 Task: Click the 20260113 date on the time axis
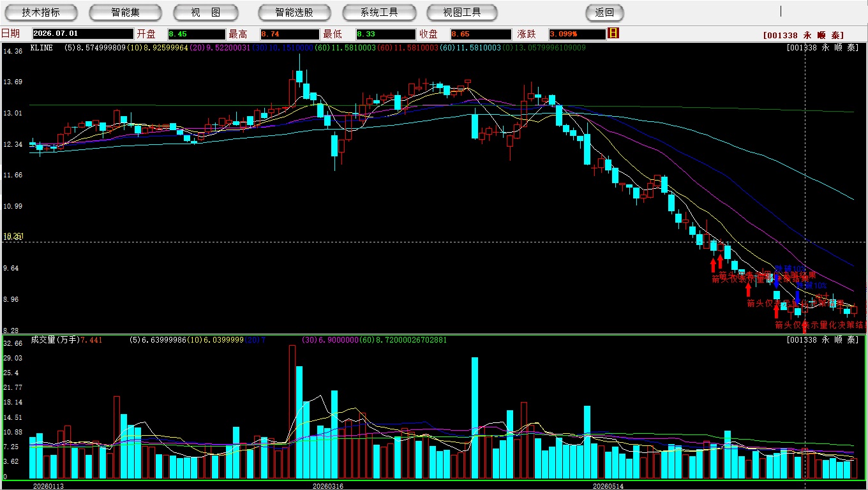tap(49, 486)
